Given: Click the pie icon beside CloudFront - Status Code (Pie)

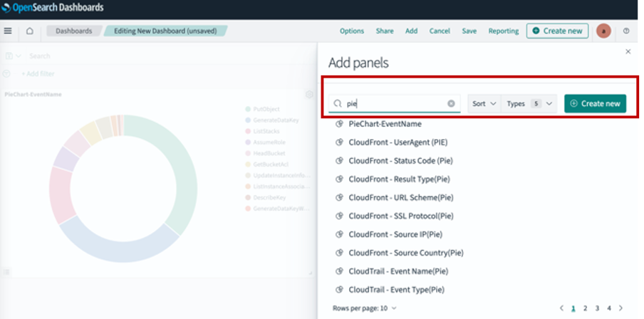Looking at the screenshot, I should [339, 161].
